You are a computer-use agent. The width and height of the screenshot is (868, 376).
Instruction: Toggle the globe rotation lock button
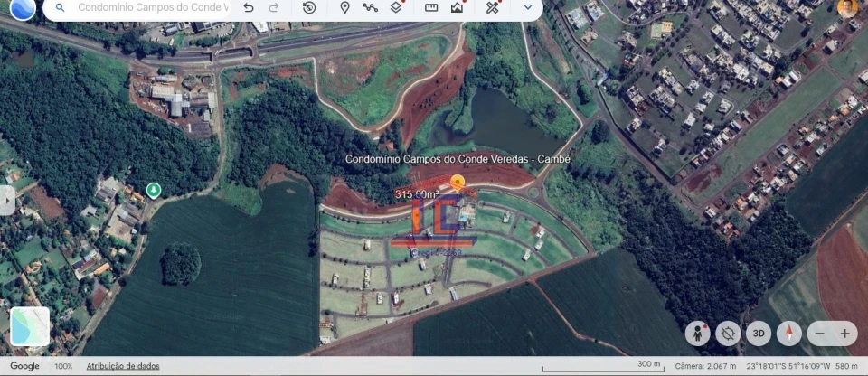728,334
